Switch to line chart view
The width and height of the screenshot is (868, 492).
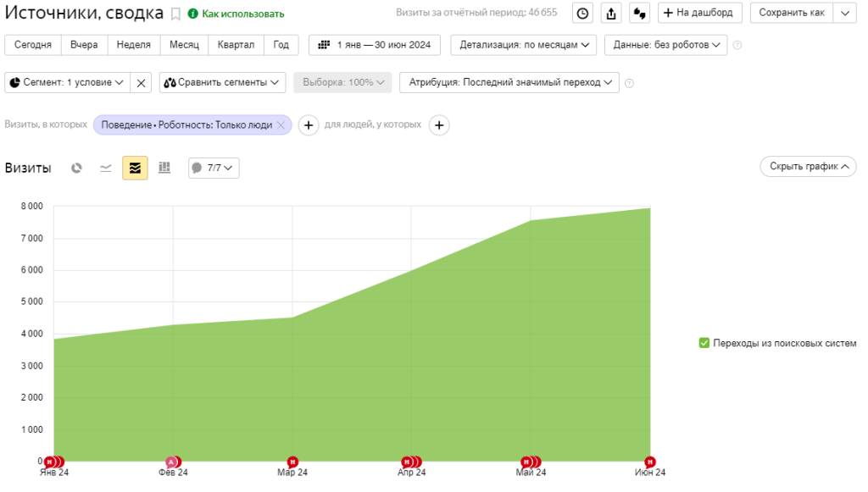pyautogui.click(x=106, y=168)
